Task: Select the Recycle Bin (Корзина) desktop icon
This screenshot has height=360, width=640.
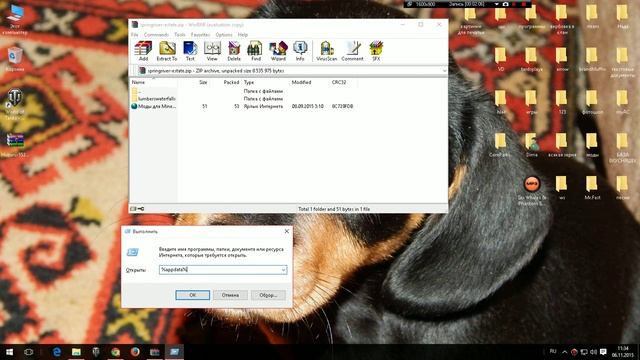Action: click(15, 59)
